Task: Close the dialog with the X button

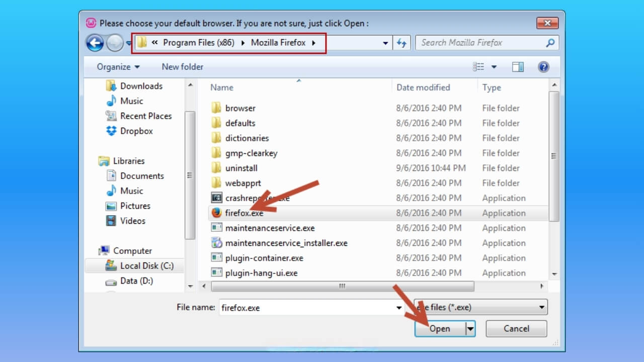Action: pyautogui.click(x=547, y=23)
